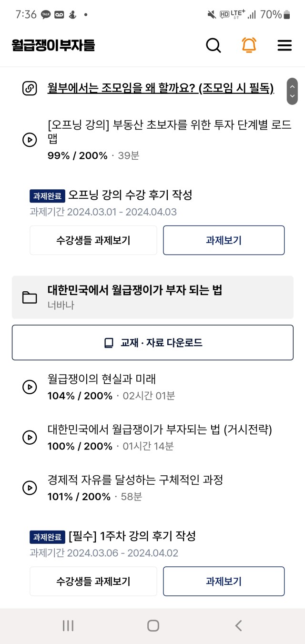Tap Android back navigation button
Viewport: 305px width, 644px height.
point(238,626)
